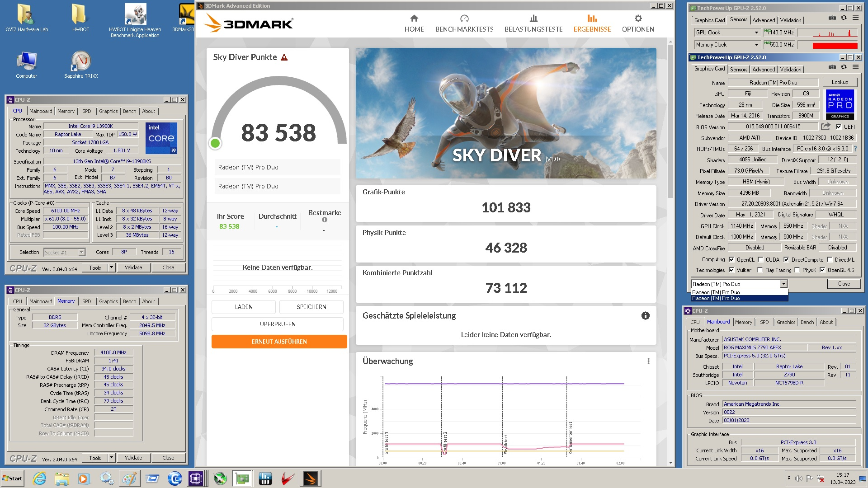Toggle the UEFI checkbox in GPU-Z
The image size is (868, 488).
[x=839, y=127]
